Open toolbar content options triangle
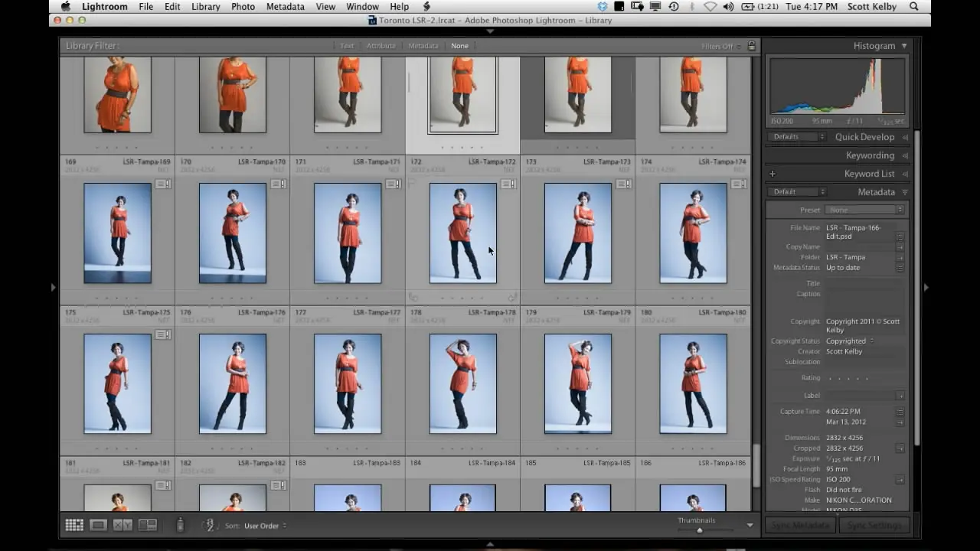The height and width of the screenshot is (551, 980). click(x=750, y=525)
